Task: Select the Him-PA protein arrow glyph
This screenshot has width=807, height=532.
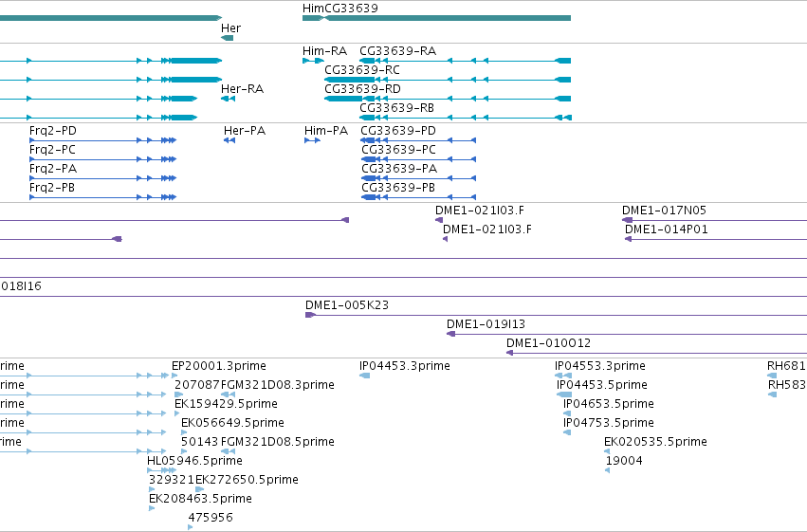Action: [312, 140]
